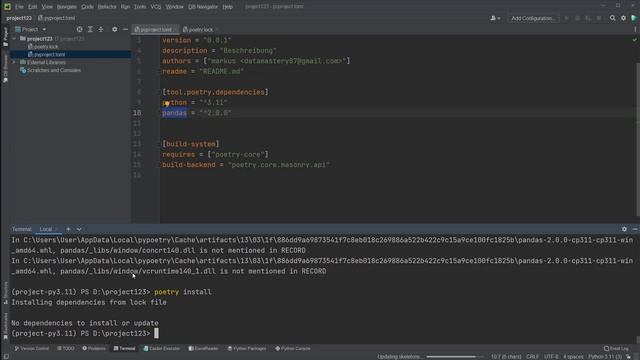Click Run with Coverage icon

click(588, 18)
